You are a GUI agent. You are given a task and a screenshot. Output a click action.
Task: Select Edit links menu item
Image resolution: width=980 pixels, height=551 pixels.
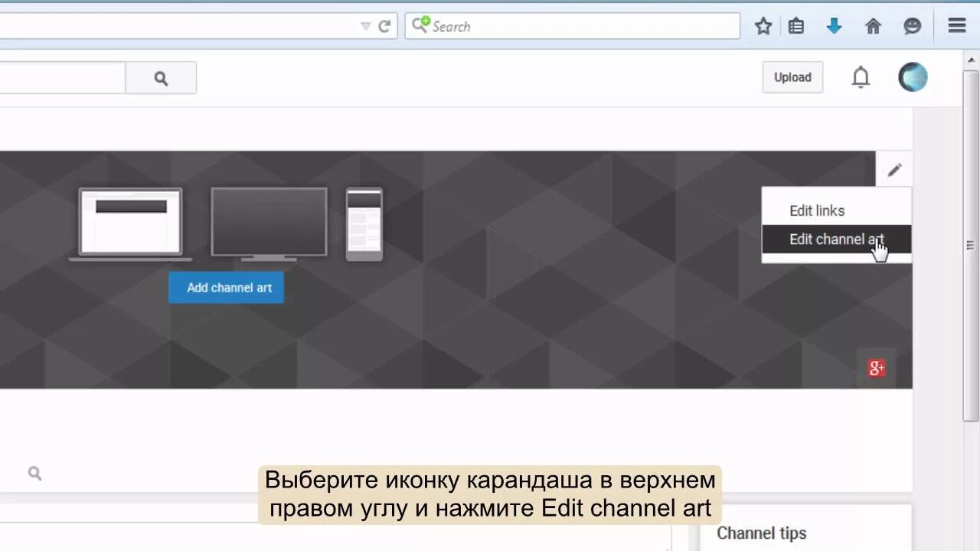click(x=817, y=210)
